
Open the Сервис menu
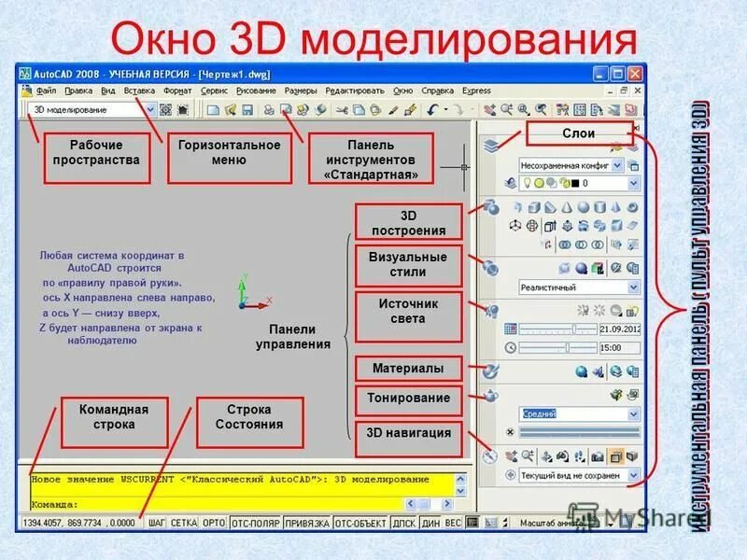214,91
